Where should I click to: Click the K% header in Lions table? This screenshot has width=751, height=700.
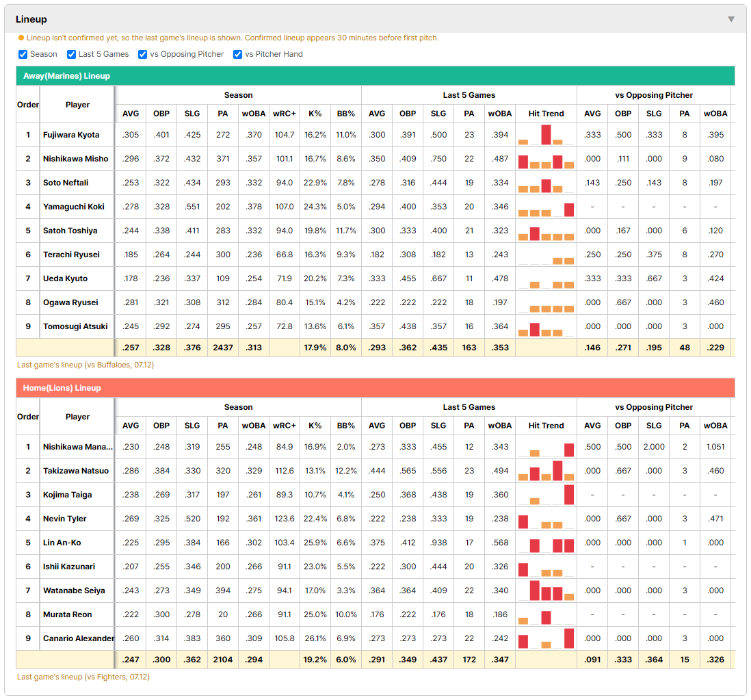315,426
